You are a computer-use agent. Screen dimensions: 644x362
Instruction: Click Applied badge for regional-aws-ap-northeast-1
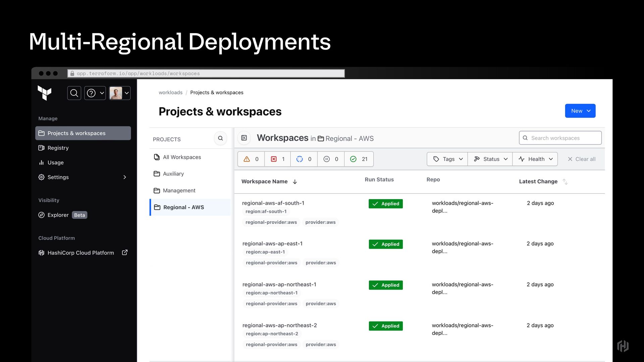[x=386, y=285]
